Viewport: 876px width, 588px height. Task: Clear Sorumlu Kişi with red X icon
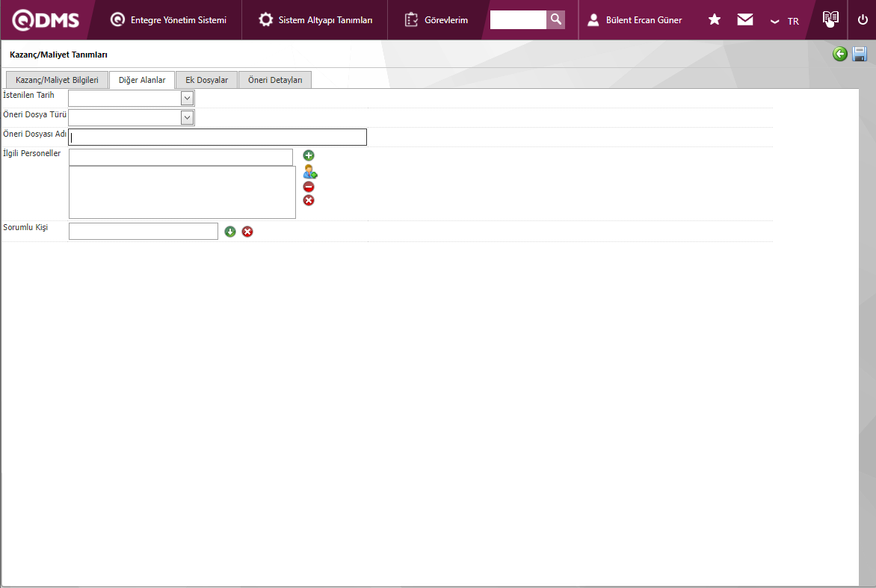(x=247, y=231)
